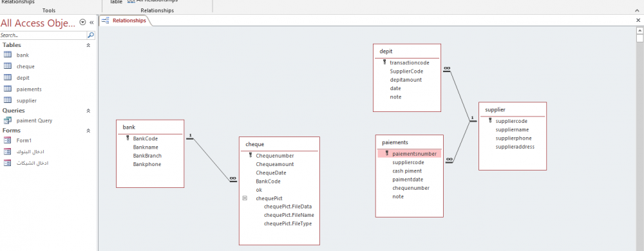Select the chequePict.FileName field
This screenshot has width=644, height=251.
click(x=289, y=215)
